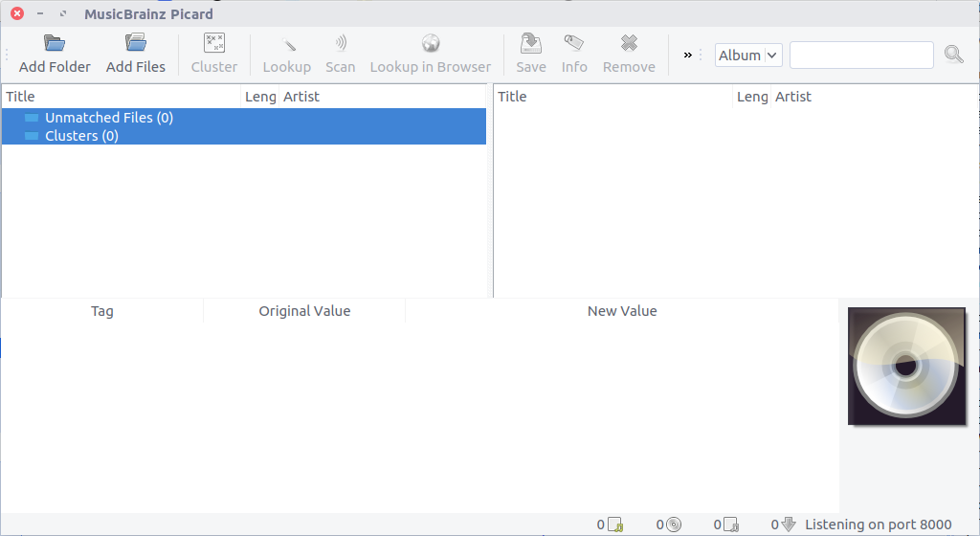Click the cover art CD thumbnail
Screen dimensions: 980x536
tap(906, 367)
